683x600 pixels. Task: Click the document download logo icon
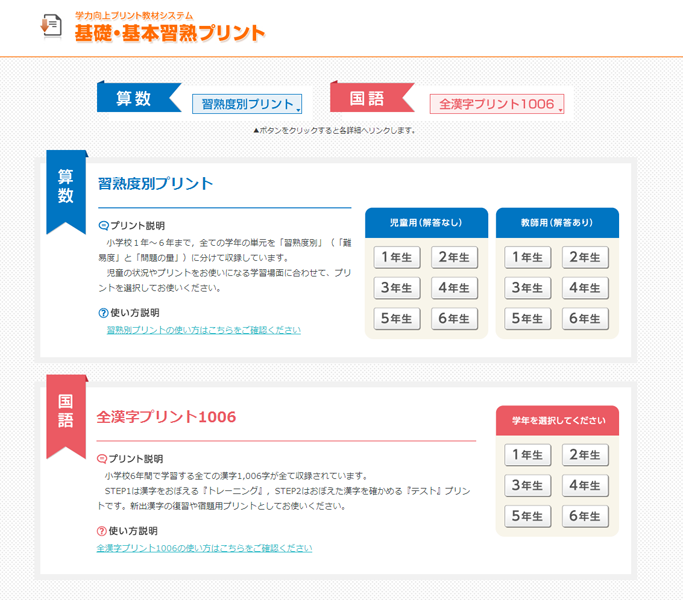tap(51, 26)
